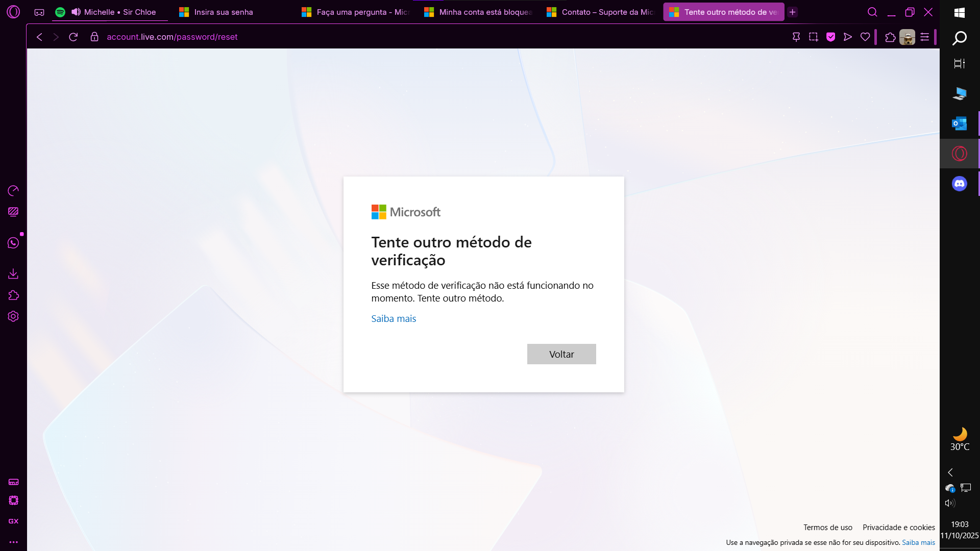Click the address bar URL field
The height and width of the screenshot is (551, 980).
tap(172, 37)
